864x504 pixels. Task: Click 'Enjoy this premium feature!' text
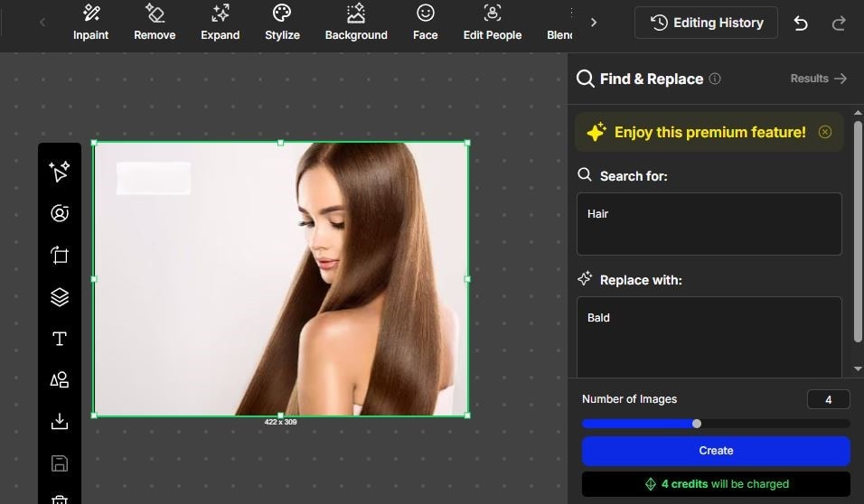709,132
